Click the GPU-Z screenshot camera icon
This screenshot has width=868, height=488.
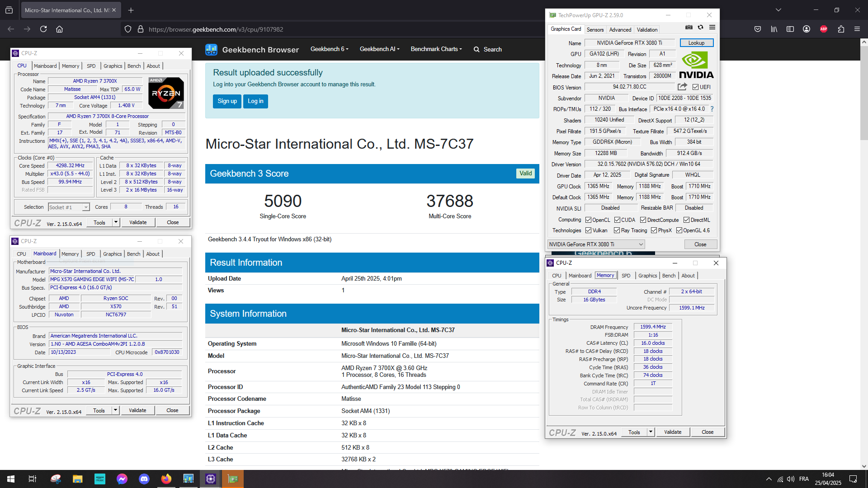[x=689, y=28]
